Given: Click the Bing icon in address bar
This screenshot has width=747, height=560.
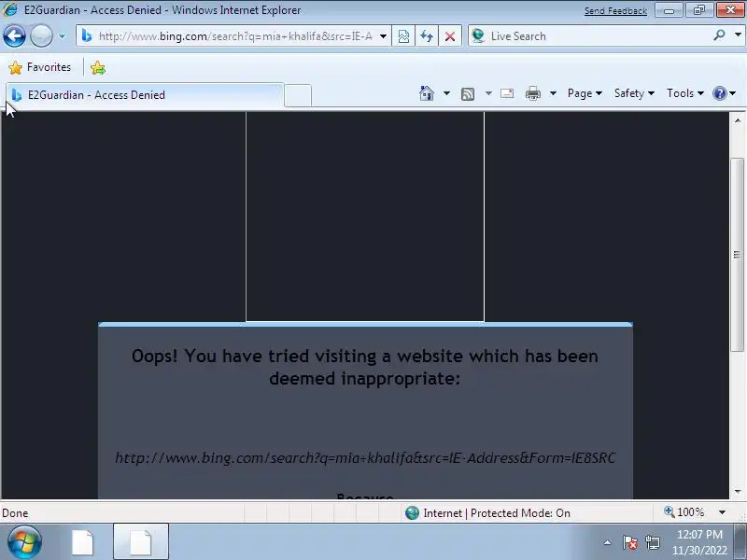Looking at the screenshot, I should coord(87,35).
